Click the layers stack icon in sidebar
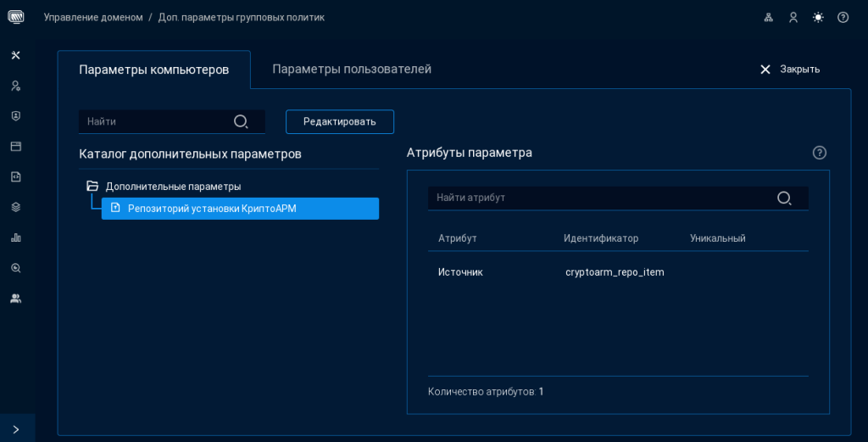 coord(15,207)
